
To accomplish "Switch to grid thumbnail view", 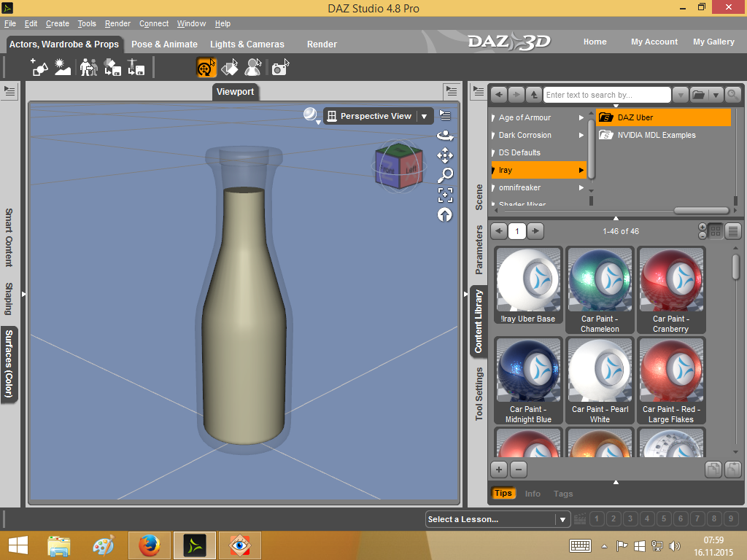I will pos(715,231).
